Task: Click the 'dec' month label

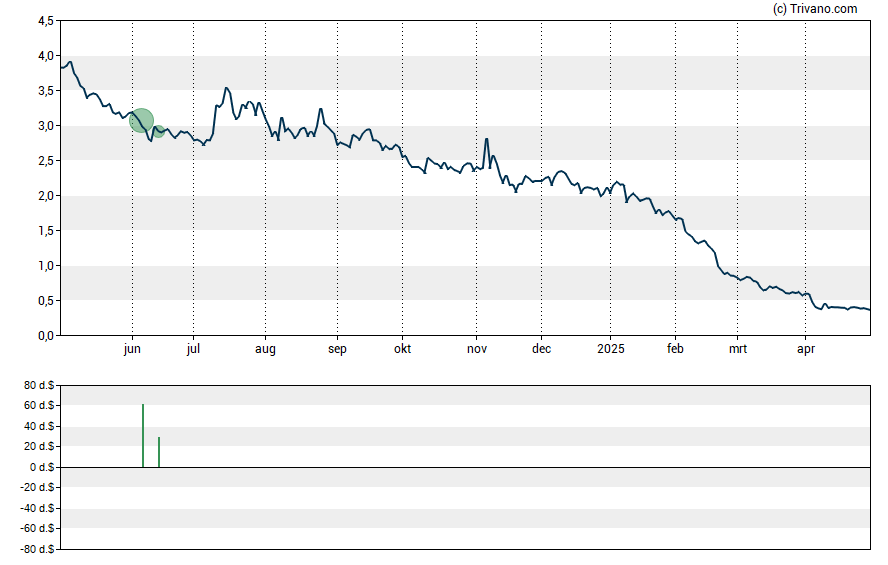Action: coord(541,349)
